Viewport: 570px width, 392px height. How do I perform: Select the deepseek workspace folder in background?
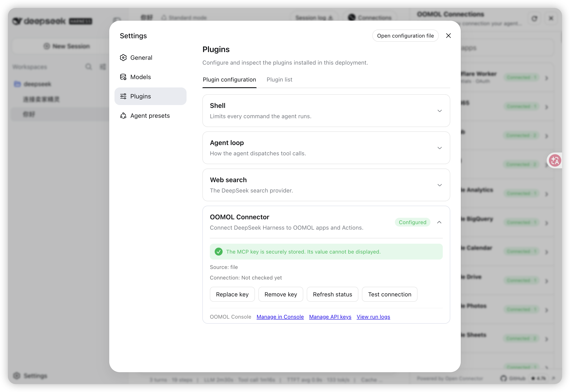pos(33,84)
